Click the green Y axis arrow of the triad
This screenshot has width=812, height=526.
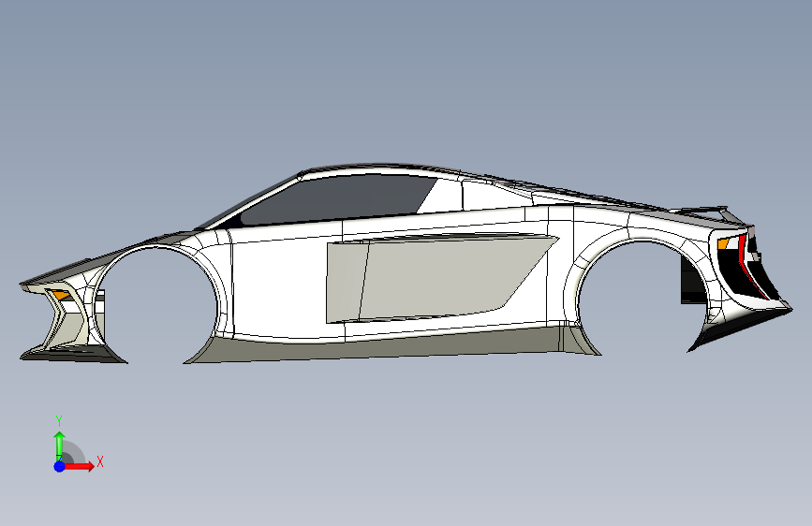[x=60, y=446]
